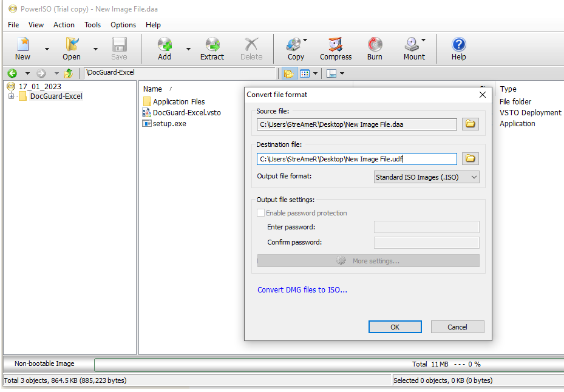
Task: Click OK in Convert dialog
Action: [395, 327]
